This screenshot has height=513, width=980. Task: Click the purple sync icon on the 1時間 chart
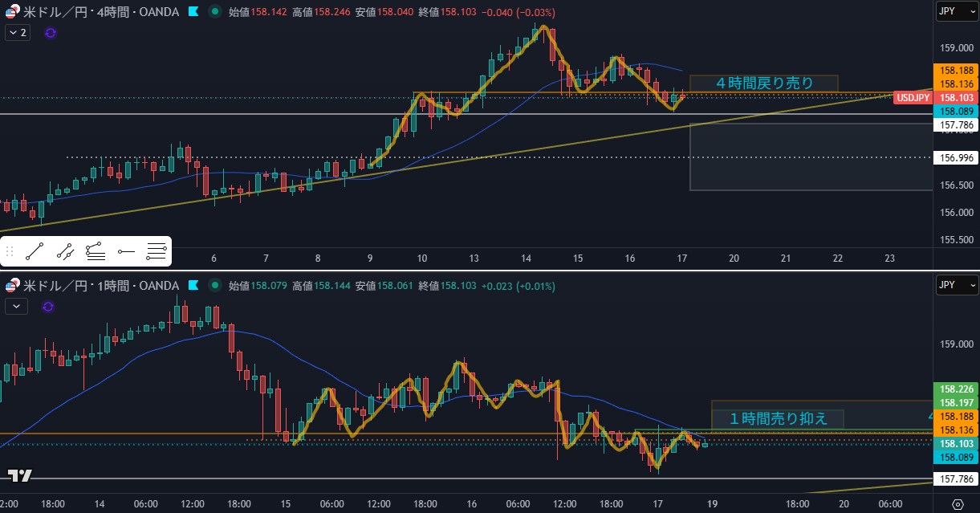point(47,306)
